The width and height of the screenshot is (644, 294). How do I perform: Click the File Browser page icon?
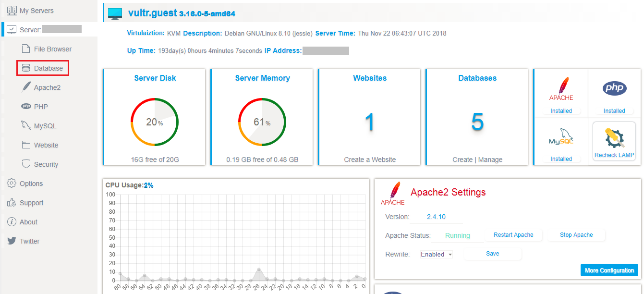[26, 49]
